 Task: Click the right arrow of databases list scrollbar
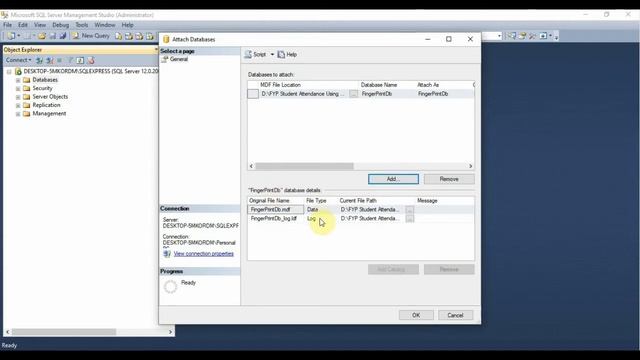coord(471,166)
